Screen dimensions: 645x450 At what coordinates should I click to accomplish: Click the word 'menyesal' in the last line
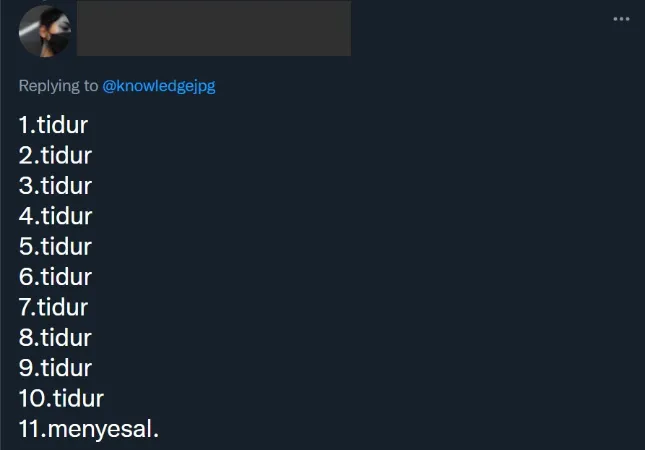[100, 429]
